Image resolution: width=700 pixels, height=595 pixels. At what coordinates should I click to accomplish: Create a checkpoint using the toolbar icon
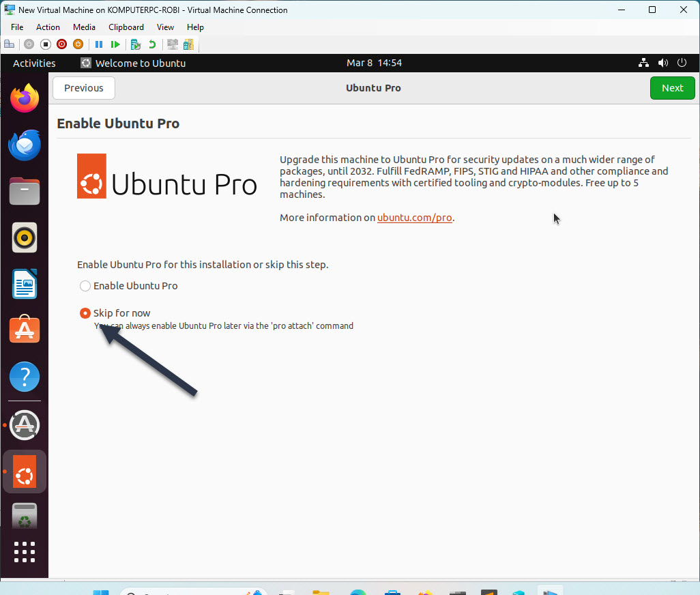[x=135, y=44]
